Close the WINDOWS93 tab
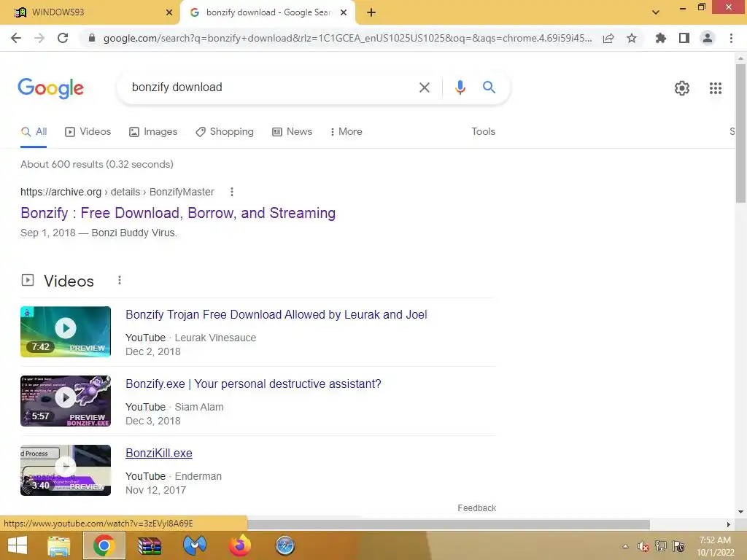 tap(169, 12)
